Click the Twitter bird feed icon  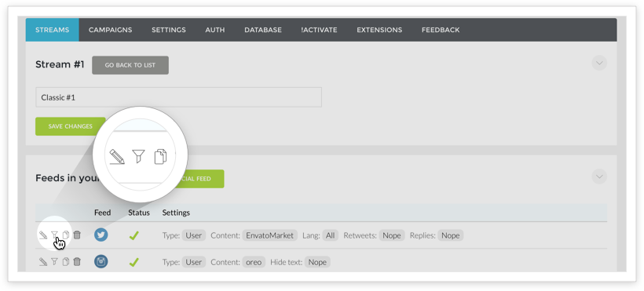tap(101, 235)
